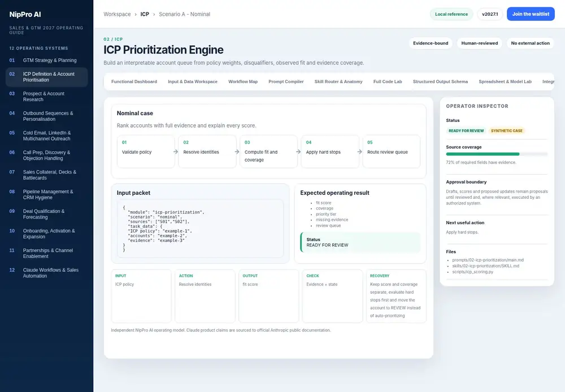Switch to Workflow Map tab
The width and height of the screenshot is (565, 392).
pos(243,82)
